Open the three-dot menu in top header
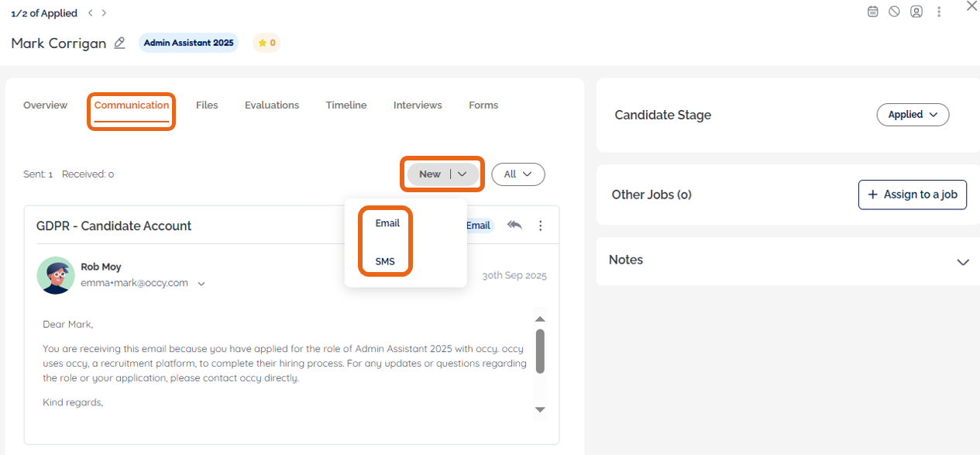 click(939, 12)
